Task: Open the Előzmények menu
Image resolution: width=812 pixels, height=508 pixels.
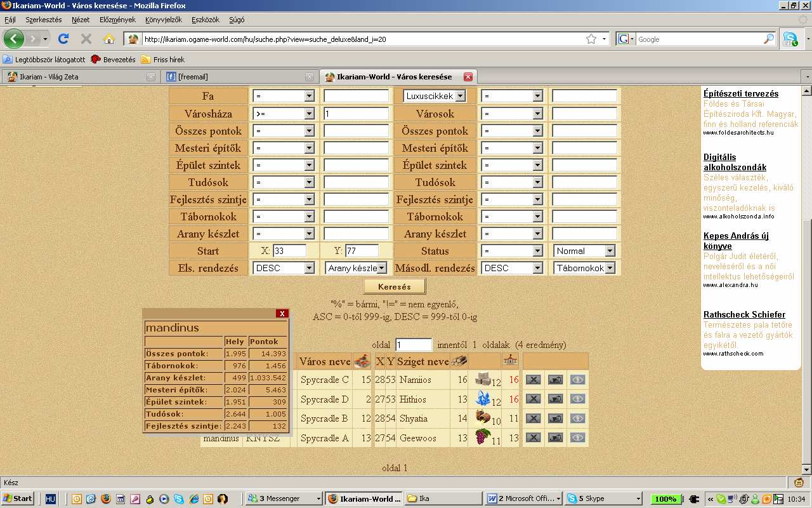Action: click(x=117, y=20)
